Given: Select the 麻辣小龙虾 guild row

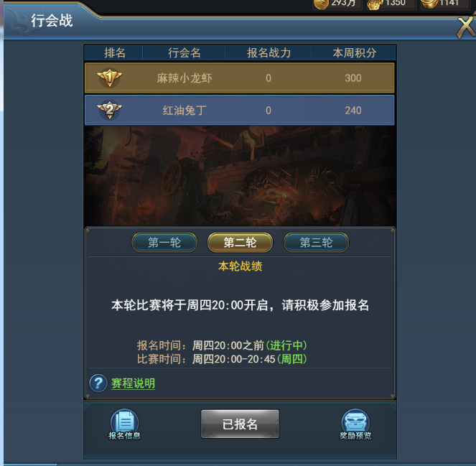Looking at the screenshot, I should (240, 78).
